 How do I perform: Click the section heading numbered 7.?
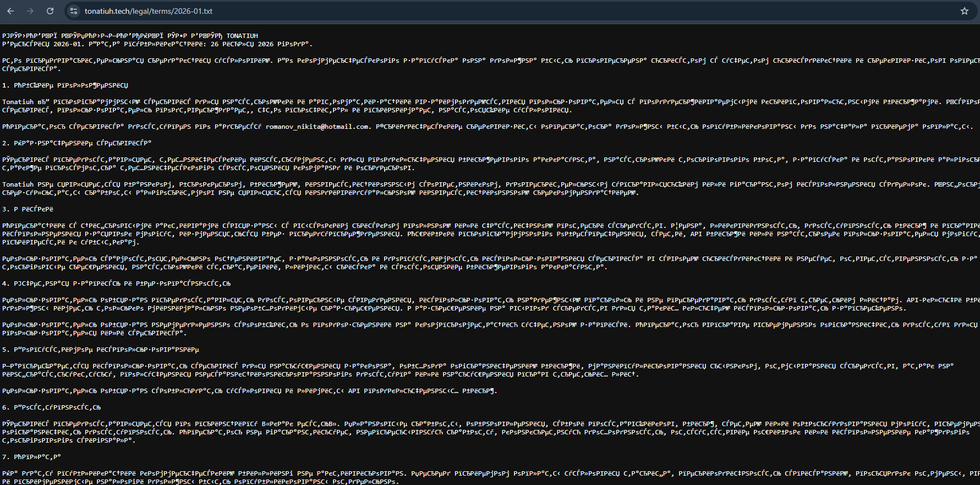click(x=32, y=457)
